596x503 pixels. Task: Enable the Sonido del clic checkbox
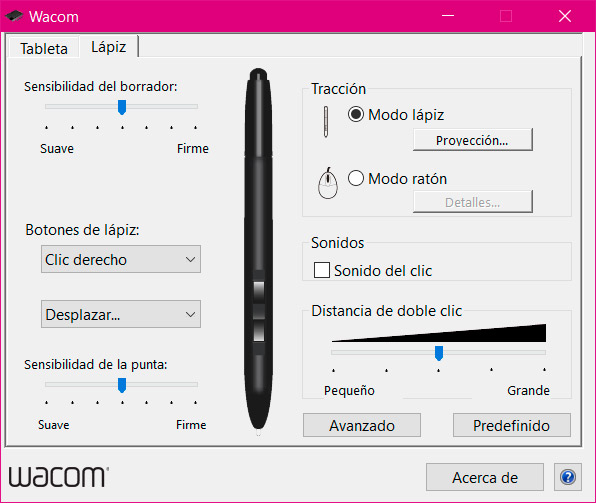tap(322, 270)
